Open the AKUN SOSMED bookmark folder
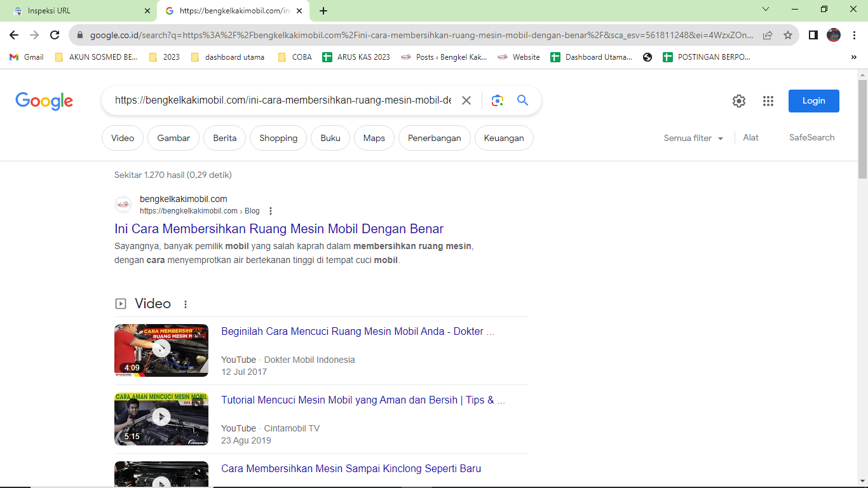 click(x=96, y=57)
